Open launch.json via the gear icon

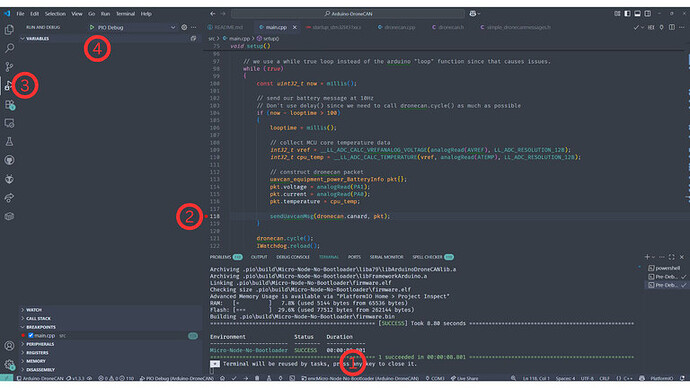(x=184, y=27)
